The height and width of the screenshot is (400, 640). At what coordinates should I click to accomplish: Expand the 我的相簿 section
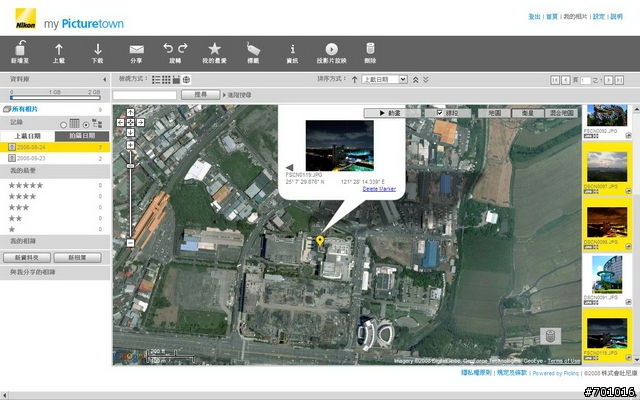pyautogui.click(x=55, y=241)
